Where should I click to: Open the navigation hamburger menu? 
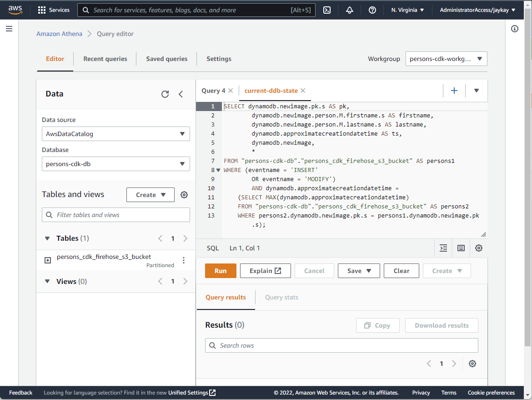pyautogui.click(x=9, y=28)
